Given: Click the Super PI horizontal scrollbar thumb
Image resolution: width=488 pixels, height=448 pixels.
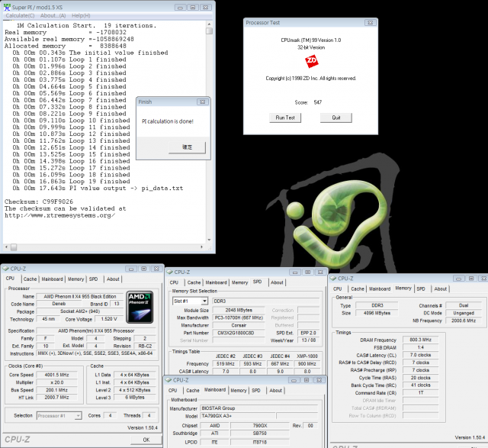Looking at the screenshot, I should click(14, 247).
